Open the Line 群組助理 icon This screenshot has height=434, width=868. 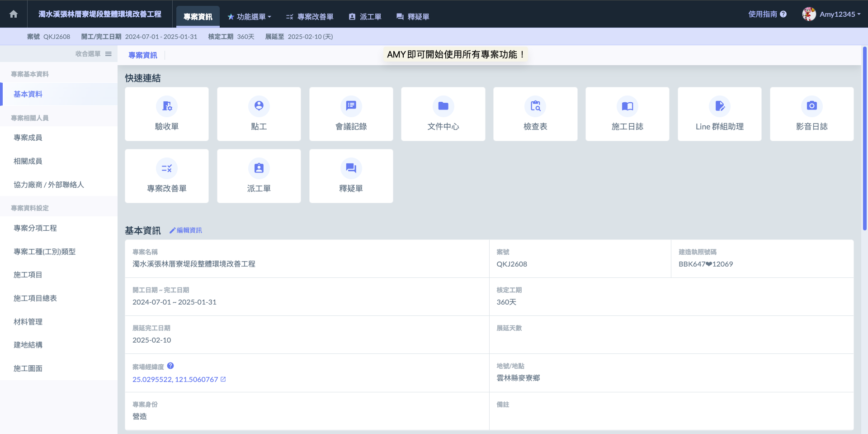point(719,106)
